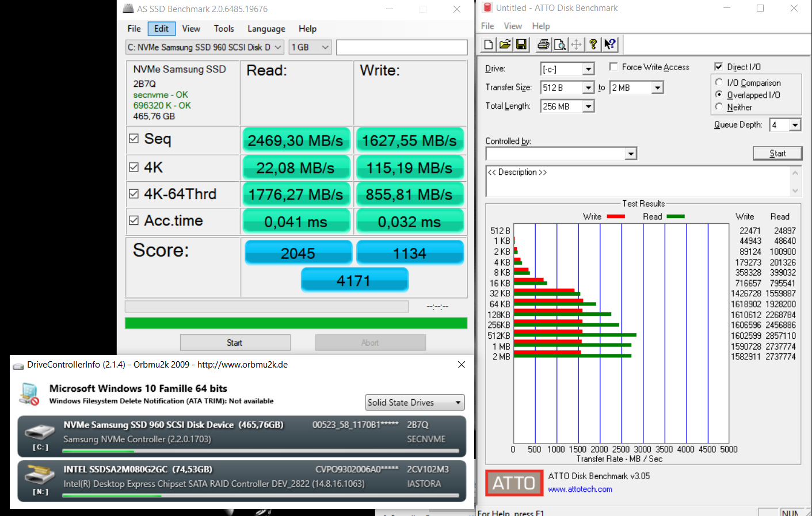
Task: Open the 1 GB test size dropdown
Action: point(310,47)
